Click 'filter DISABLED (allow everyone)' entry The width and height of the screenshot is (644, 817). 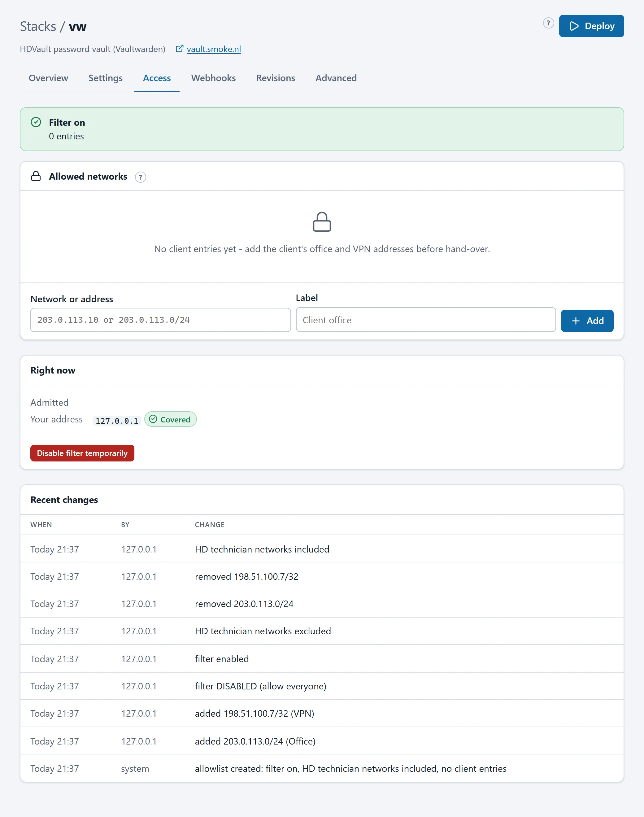(322, 686)
